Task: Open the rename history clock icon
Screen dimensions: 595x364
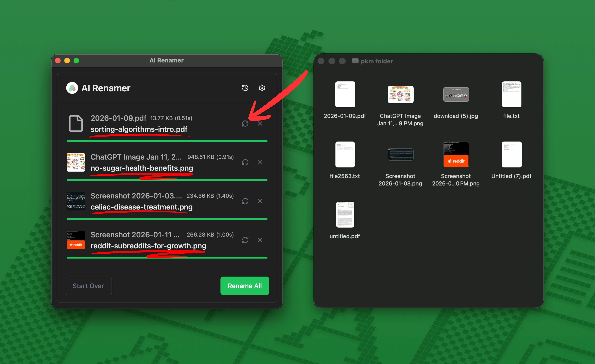Action: click(245, 88)
